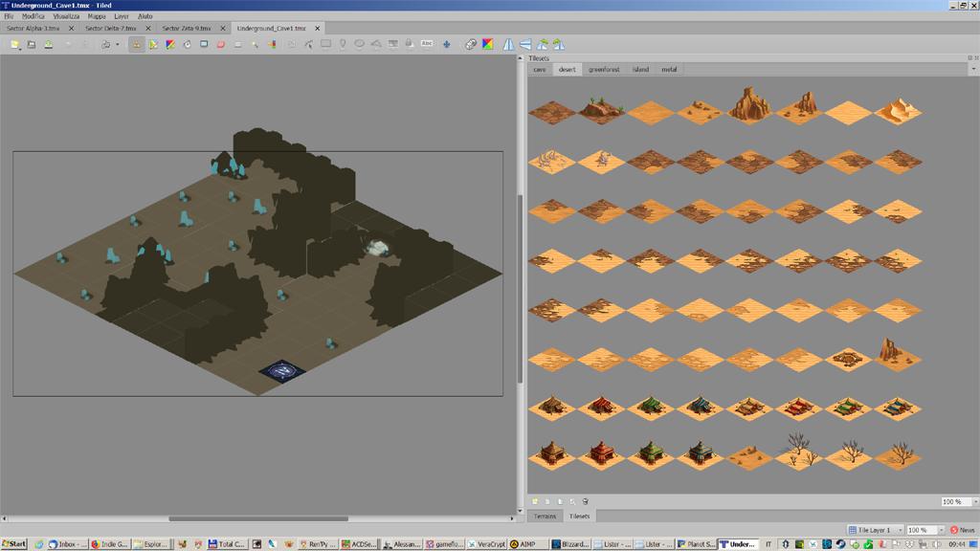The image size is (980, 551).
Task: Click the New map toolbar icon
Action: click(x=15, y=44)
